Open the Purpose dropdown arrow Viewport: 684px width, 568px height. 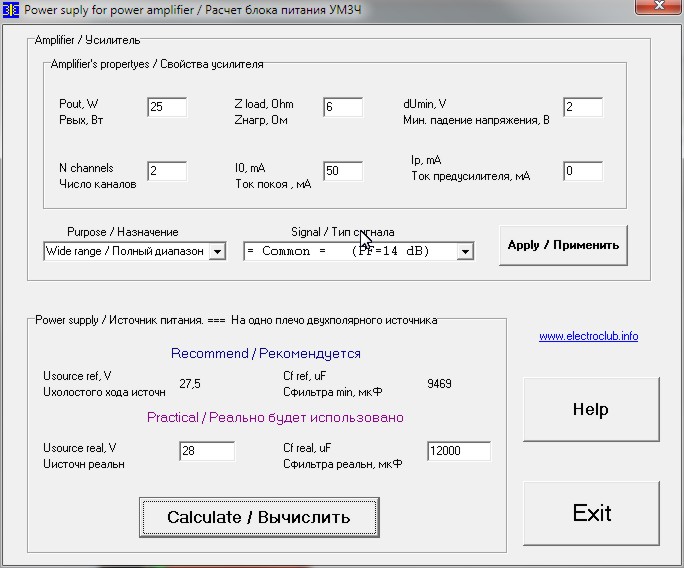[x=217, y=251]
